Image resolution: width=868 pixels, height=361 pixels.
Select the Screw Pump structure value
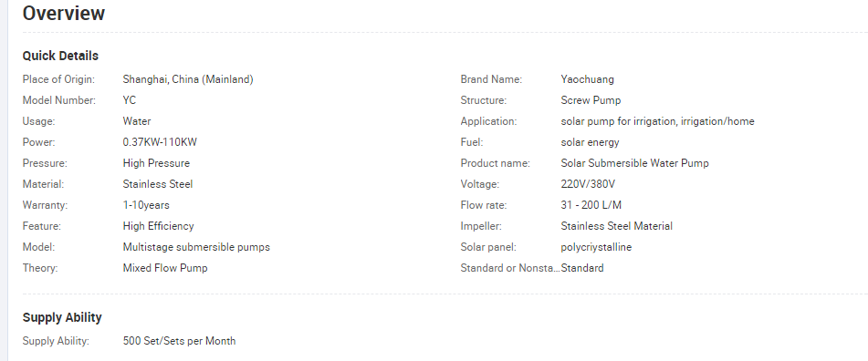coord(591,100)
